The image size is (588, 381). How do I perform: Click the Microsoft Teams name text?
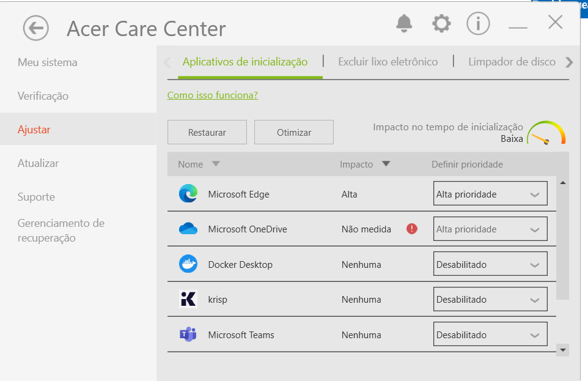pyautogui.click(x=241, y=335)
